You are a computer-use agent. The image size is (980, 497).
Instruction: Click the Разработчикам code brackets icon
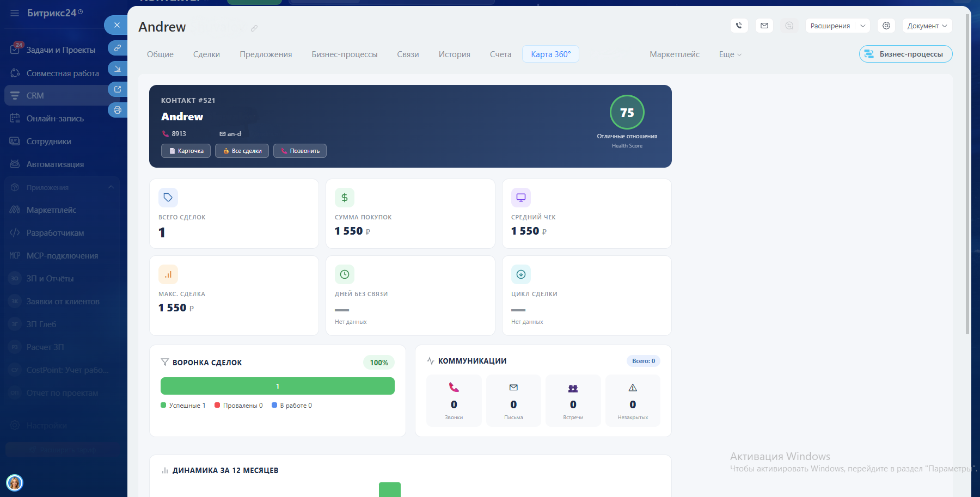(x=15, y=233)
